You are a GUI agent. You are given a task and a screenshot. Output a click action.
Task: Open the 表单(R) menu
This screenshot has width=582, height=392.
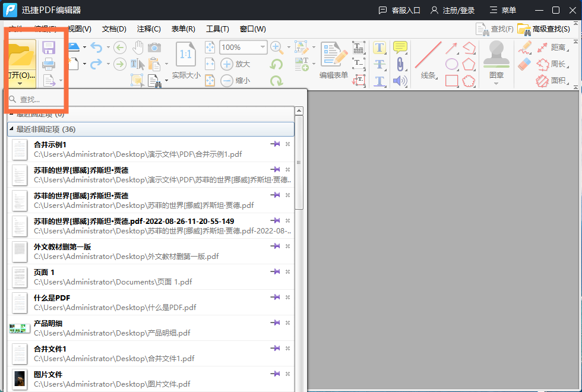coord(183,29)
